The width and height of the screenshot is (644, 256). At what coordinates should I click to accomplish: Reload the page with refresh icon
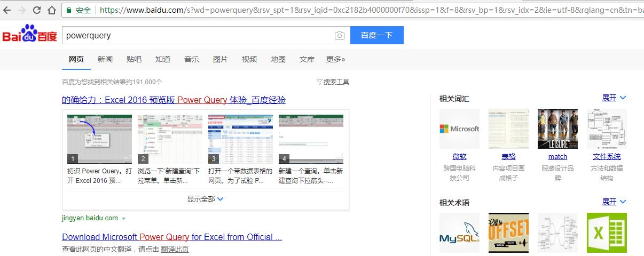pyautogui.click(x=37, y=10)
